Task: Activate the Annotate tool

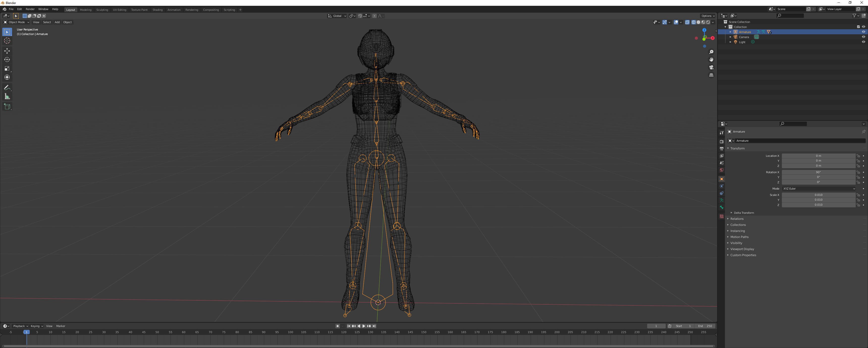Action: (x=7, y=88)
